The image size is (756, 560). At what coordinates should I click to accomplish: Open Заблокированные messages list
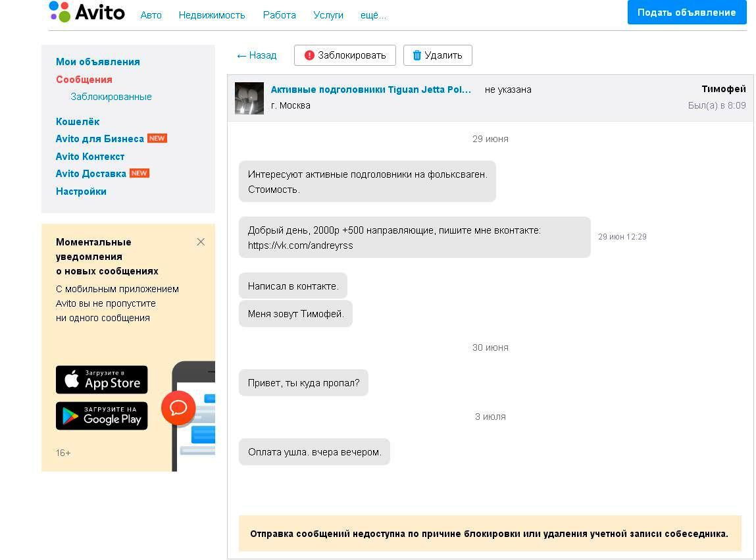(x=111, y=97)
